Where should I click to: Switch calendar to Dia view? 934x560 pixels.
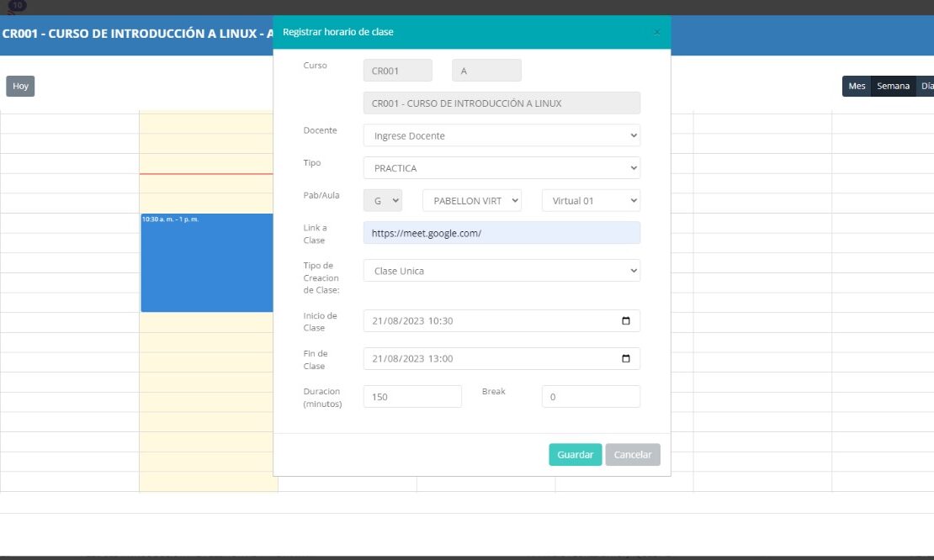926,87
